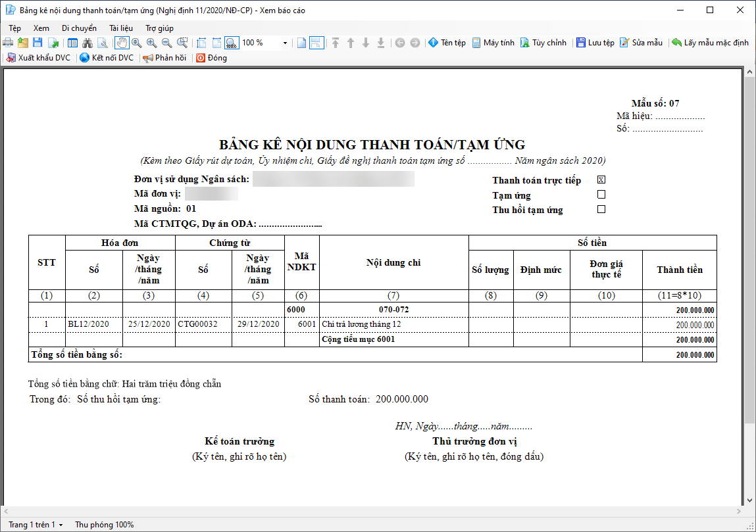
Task: Click the Đóng button
Action: [211, 58]
